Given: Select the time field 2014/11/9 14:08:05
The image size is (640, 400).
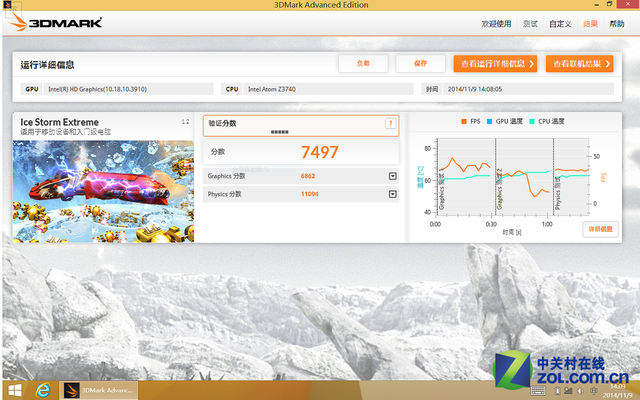Looking at the screenshot, I should pos(528,89).
